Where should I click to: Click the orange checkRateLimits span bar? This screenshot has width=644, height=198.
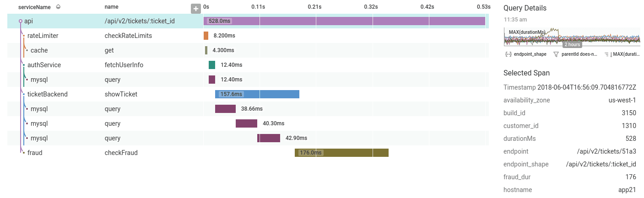click(206, 36)
